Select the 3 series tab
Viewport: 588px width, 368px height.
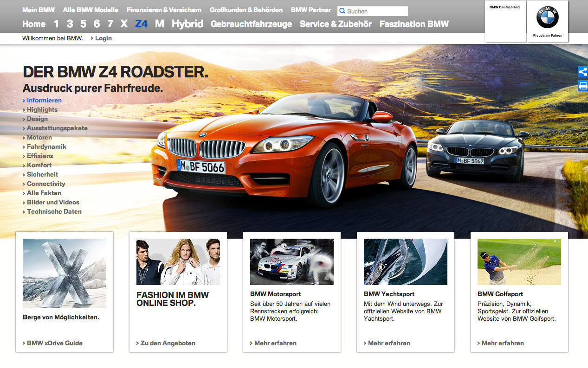point(70,24)
